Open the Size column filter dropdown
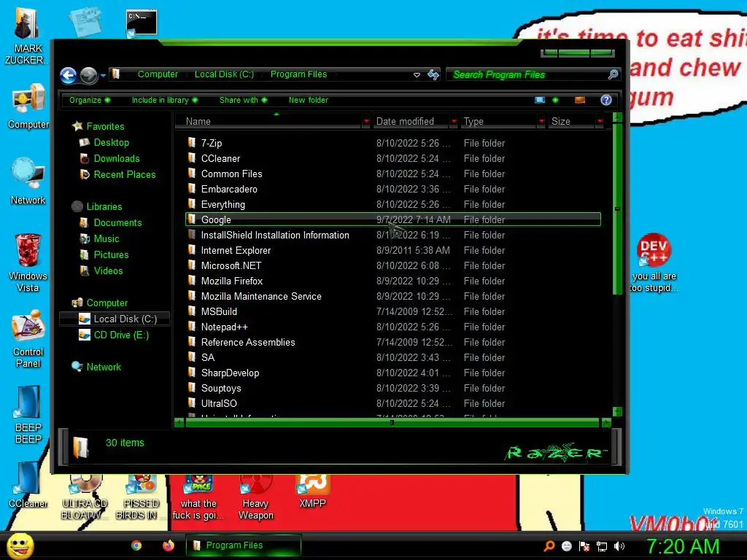747x560 pixels. pos(600,122)
